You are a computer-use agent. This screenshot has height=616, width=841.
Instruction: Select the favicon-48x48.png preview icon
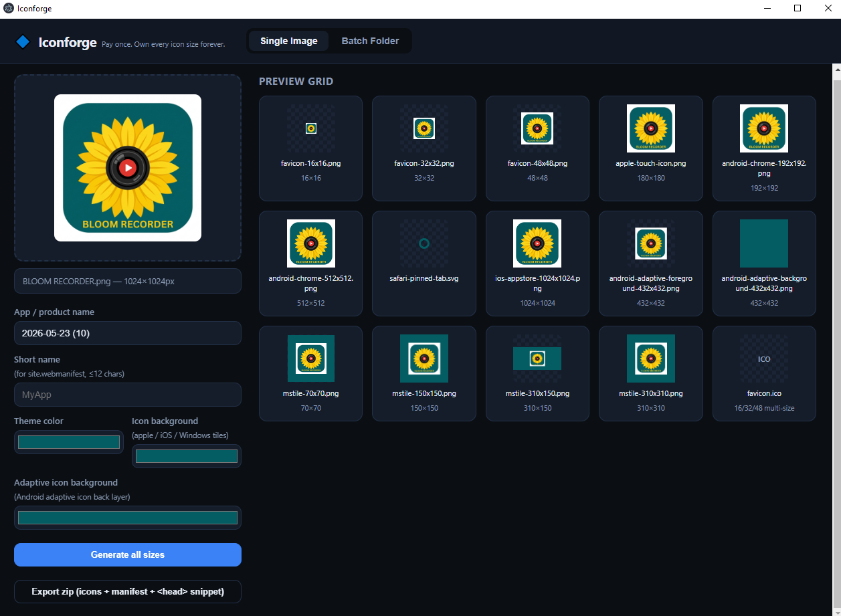(537, 128)
